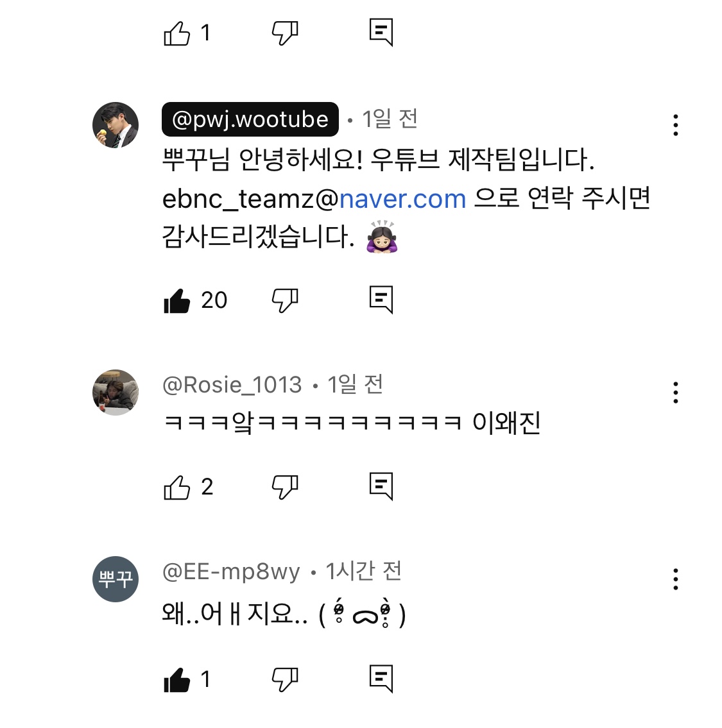Viewport: 722px width, 728px height.
Task: Dislike the @Rosie_1013 comment
Action: 285,487
